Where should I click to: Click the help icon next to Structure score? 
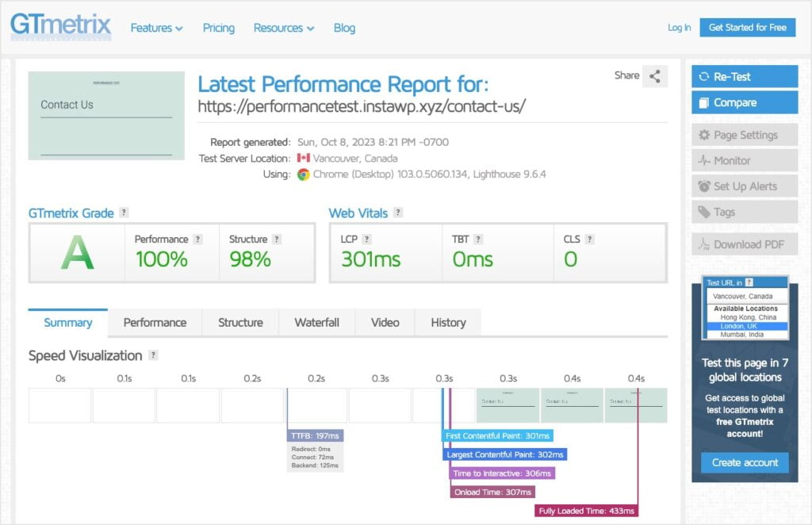click(277, 239)
